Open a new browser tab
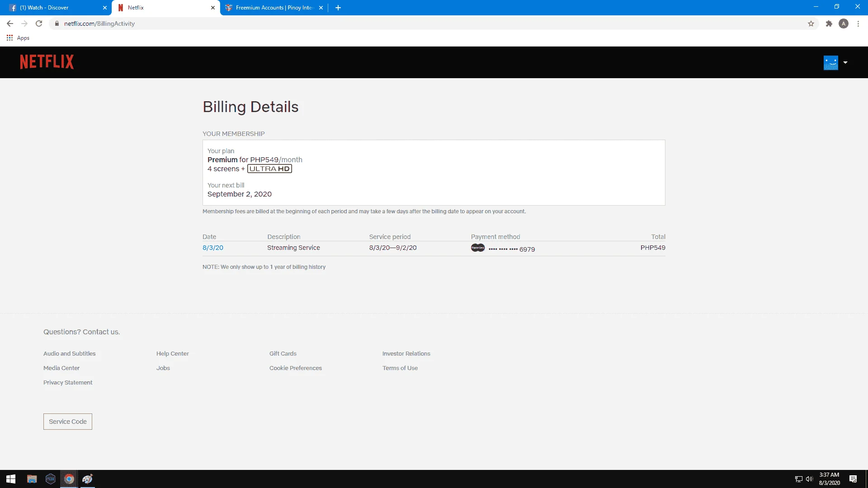Screen dimensions: 868x488 338,8
